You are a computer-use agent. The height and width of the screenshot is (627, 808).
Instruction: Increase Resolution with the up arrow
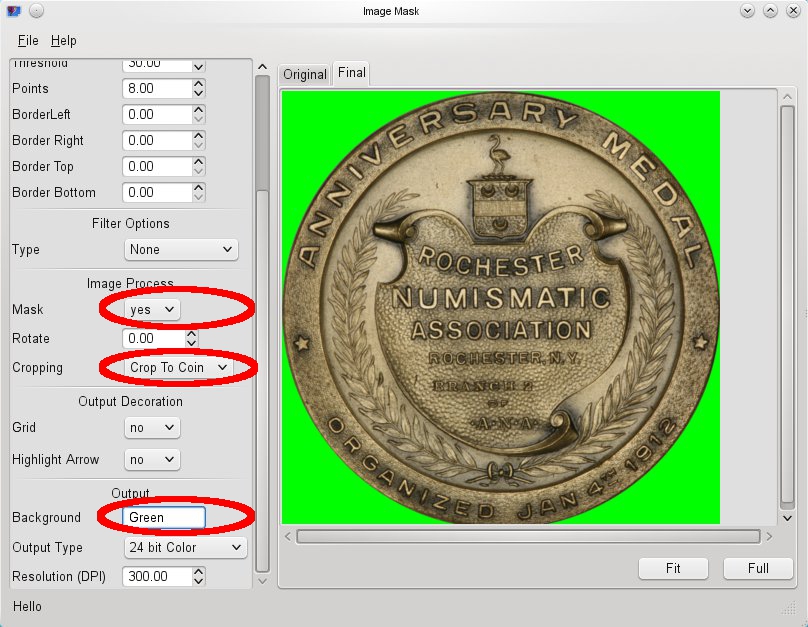coord(199,571)
